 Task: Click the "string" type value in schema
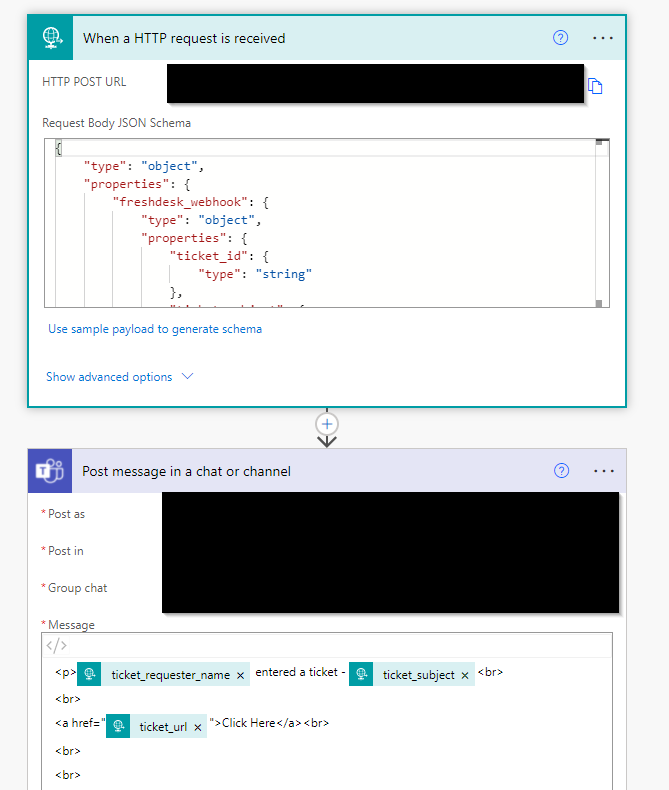click(284, 274)
